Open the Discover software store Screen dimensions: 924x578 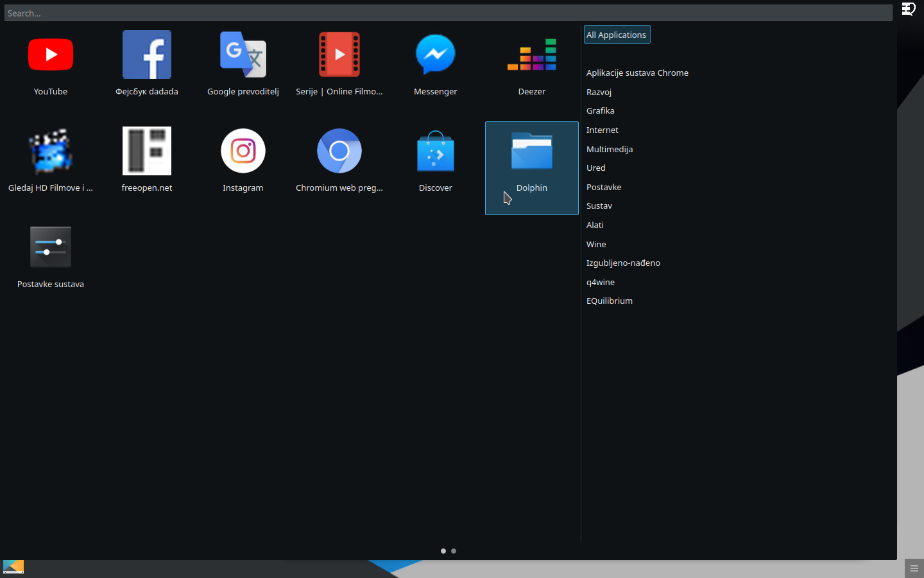click(x=436, y=151)
